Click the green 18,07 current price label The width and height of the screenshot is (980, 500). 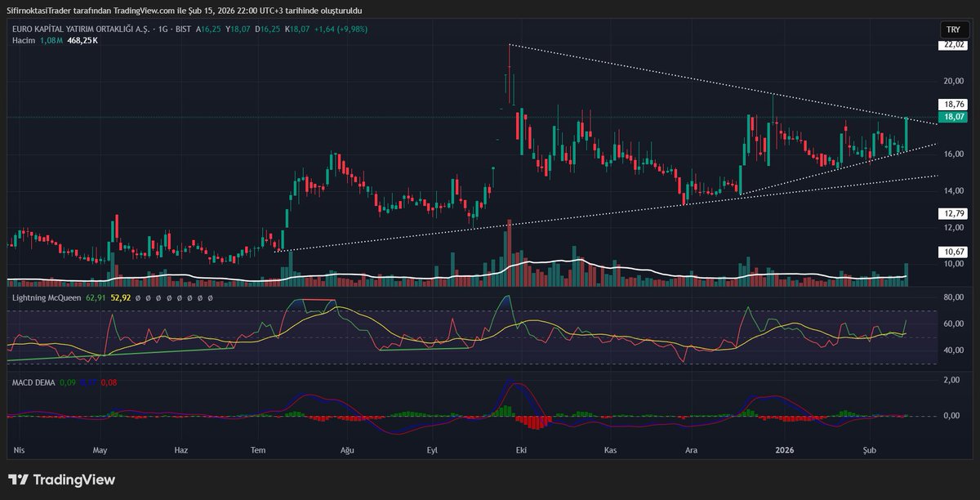pos(955,117)
